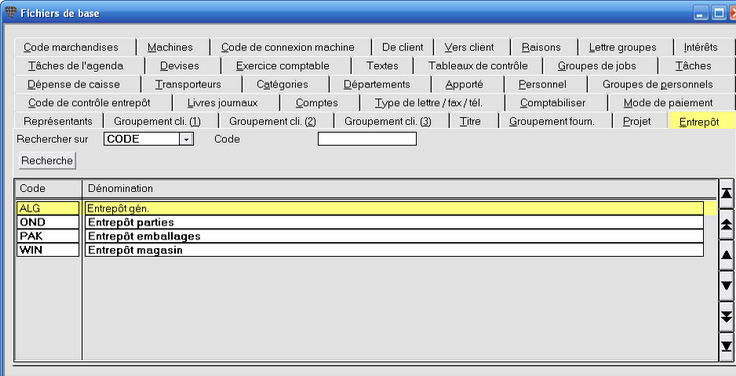
Task: Click the Recherche button
Action: pyautogui.click(x=47, y=161)
